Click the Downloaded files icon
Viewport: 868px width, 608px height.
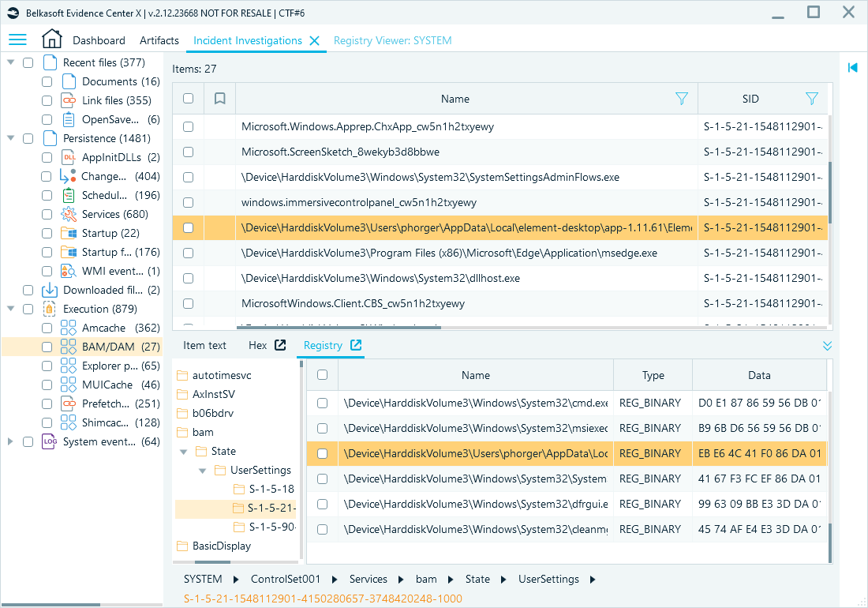pos(49,290)
